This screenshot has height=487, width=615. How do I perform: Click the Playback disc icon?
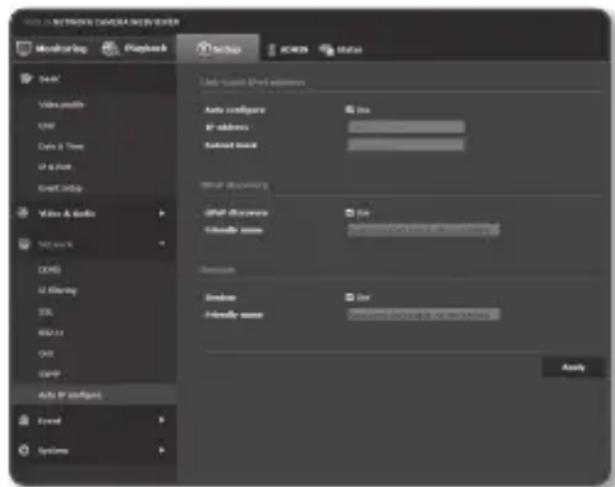click(111, 49)
